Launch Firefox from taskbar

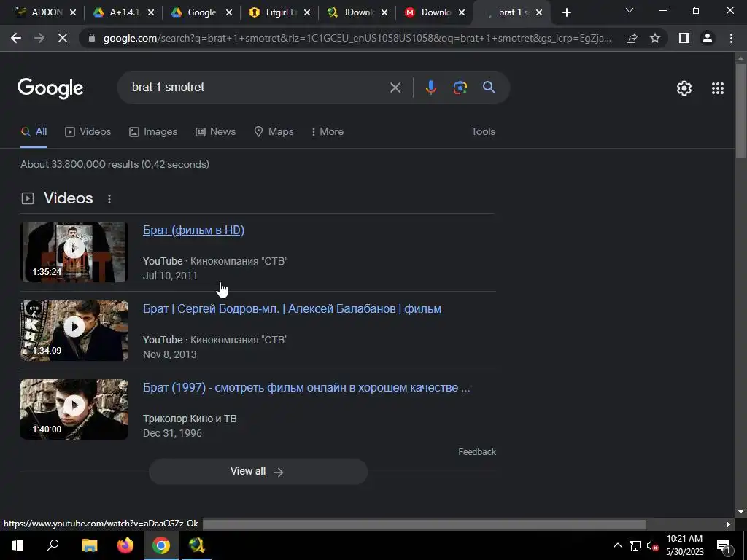click(x=125, y=545)
